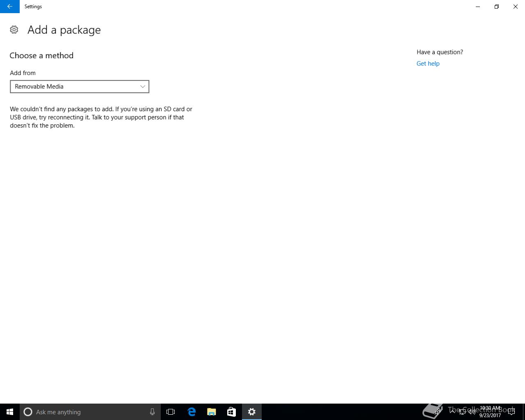
Task: Open the Windows Start menu
Action: (10, 412)
